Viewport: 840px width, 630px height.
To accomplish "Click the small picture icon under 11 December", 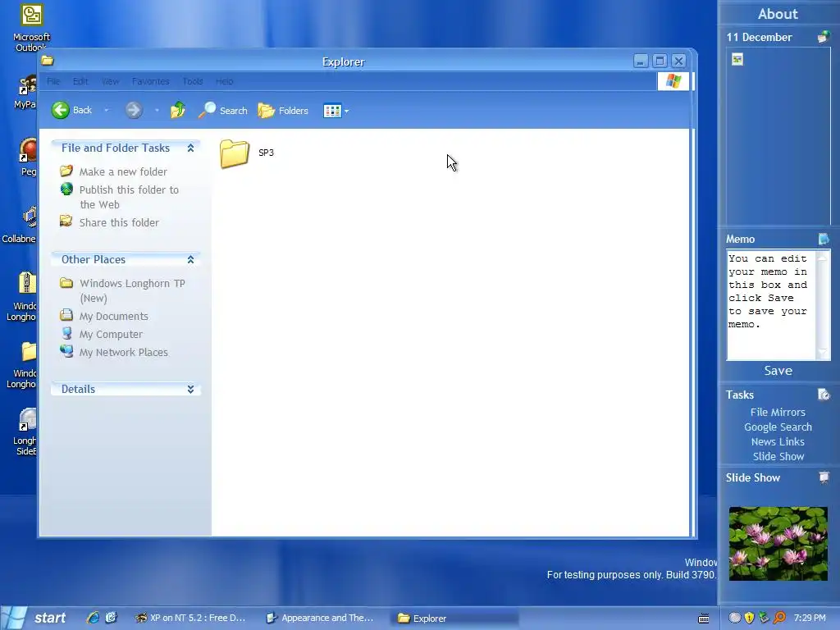I will click(x=737, y=59).
